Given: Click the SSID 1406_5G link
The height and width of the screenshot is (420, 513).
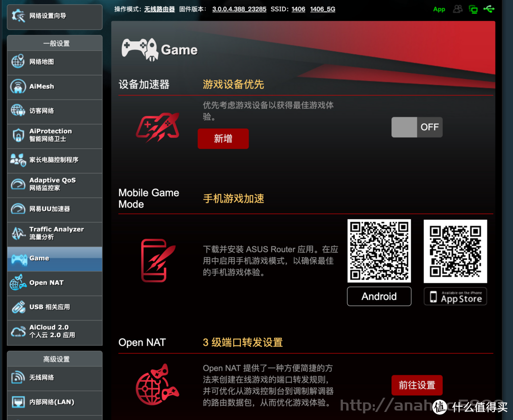Looking at the screenshot, I should [x=323, y=9].
